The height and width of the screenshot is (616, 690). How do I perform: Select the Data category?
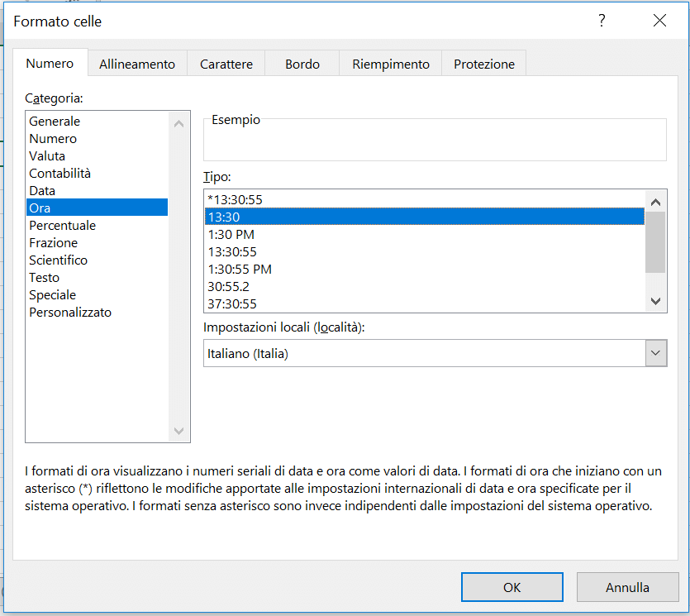[x=98, y=191]
